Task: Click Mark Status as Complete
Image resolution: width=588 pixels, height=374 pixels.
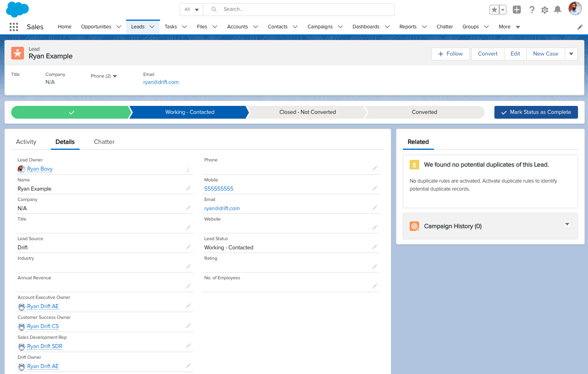Action: click(536, 112)
